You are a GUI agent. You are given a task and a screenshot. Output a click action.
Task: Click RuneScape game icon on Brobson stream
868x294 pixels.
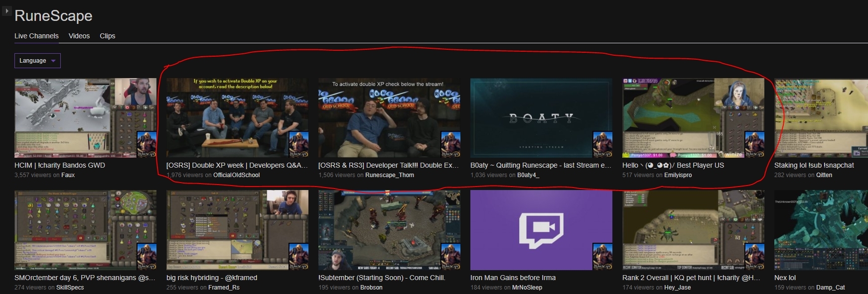[x=450, y=256]
